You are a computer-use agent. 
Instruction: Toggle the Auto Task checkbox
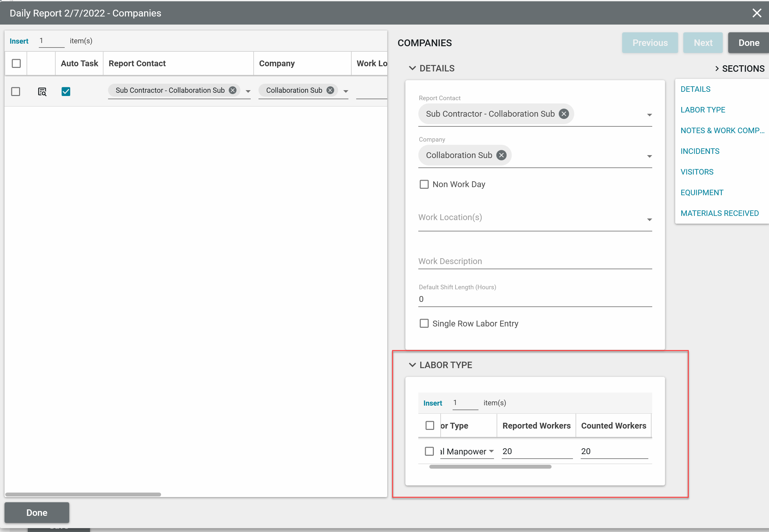[66, 91]
